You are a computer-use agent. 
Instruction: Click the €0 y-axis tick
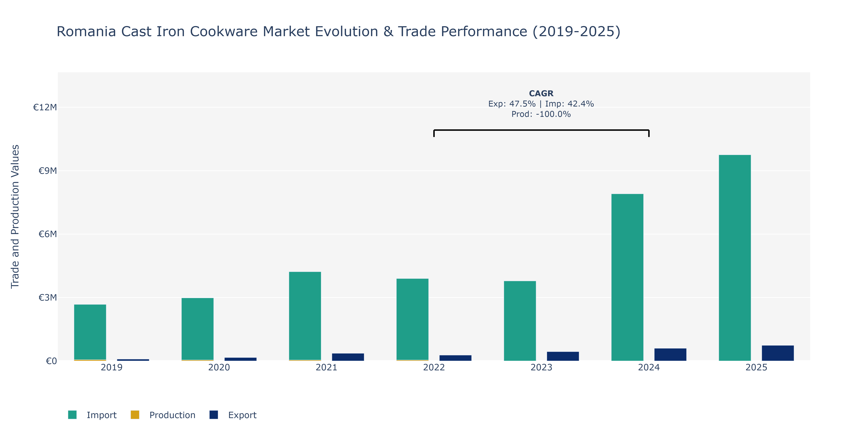click(51, 361)
